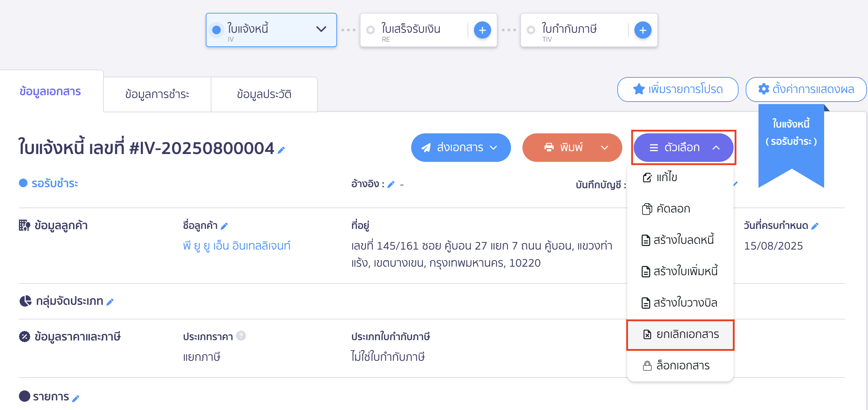Click the lock icon of ล็อกเอกสาร
Image resolution: width=868 pixels, height=410 pixels.
[x=647, y=366]
